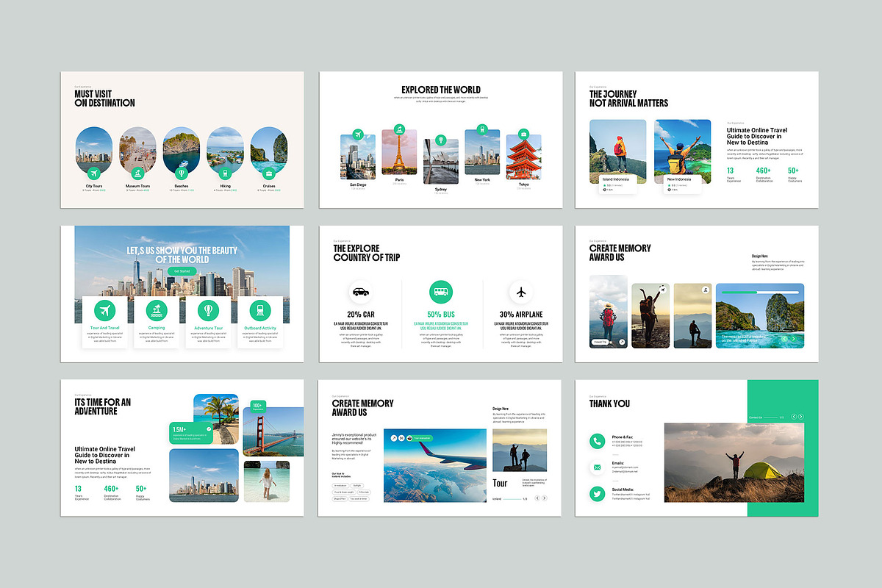This screenshot has width=882, height=588.
Task: Click the airplane icon under City Tours
Action: click(93, 173)
